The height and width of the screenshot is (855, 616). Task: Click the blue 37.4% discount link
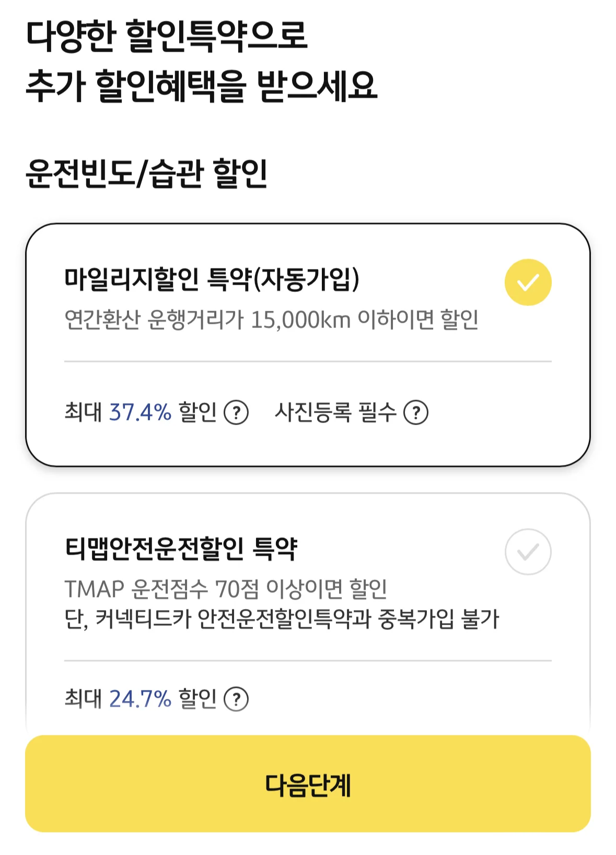tap(139, 412)
